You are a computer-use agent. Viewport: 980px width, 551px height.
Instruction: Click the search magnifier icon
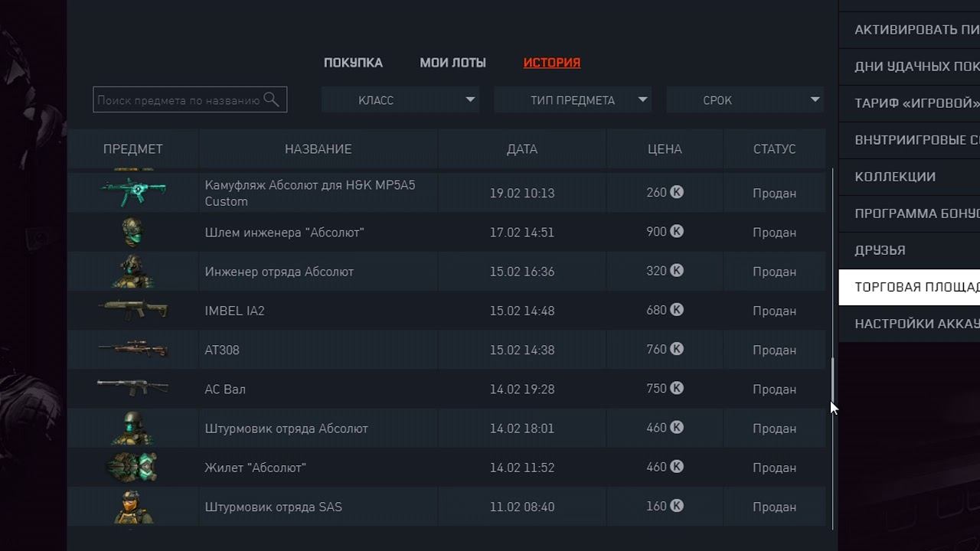pyautogui.click(x=271, y=99)
